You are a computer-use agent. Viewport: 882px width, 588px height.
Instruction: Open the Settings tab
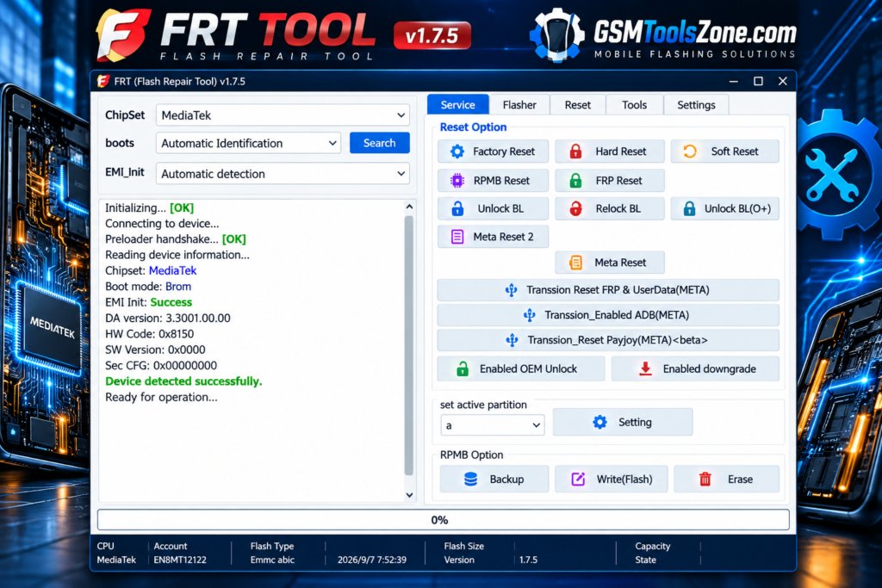[x=696, y=105]
